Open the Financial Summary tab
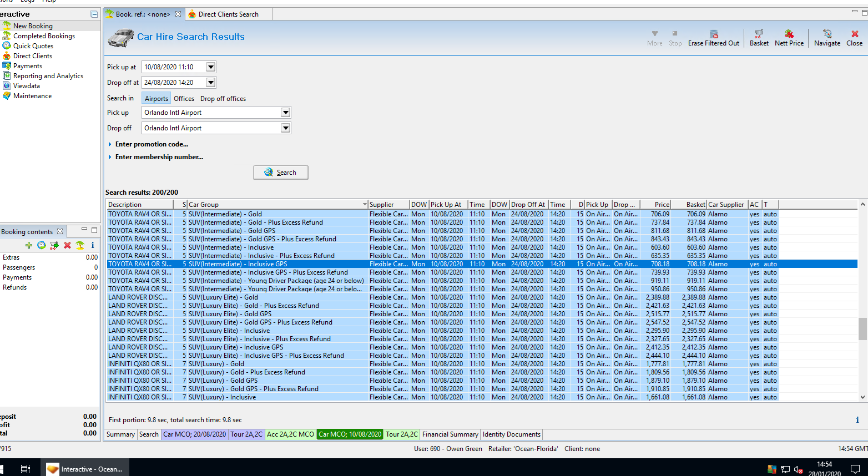Image resolution: width=868 pixels, height=476 pixels. (450, 434)
